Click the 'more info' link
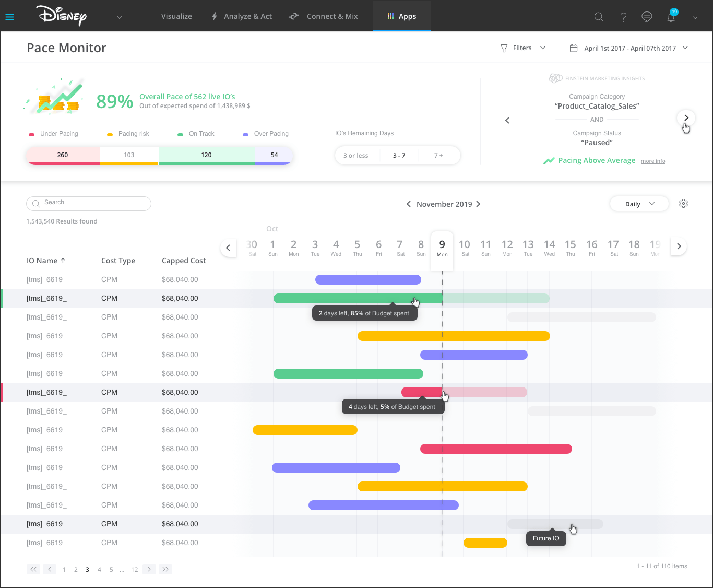Screen dimensions: 713x588 point(653,161)
